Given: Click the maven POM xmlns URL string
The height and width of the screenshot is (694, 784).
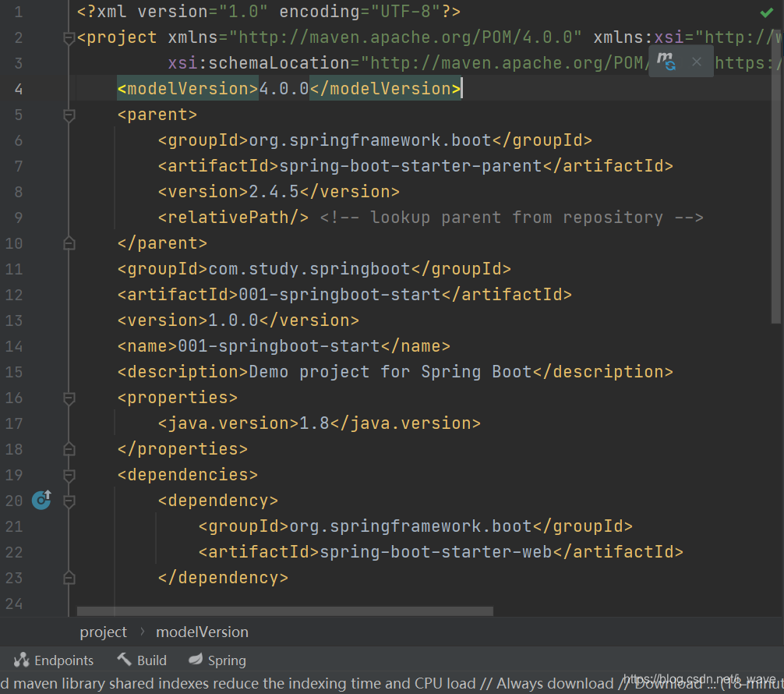Looking at the screenshot, I should 404,37.
